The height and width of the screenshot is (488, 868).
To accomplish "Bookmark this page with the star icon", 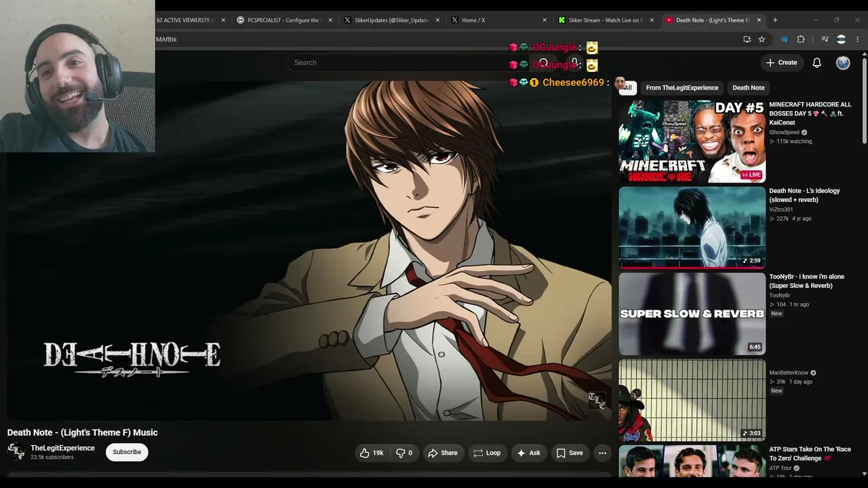I will [762, 39].
